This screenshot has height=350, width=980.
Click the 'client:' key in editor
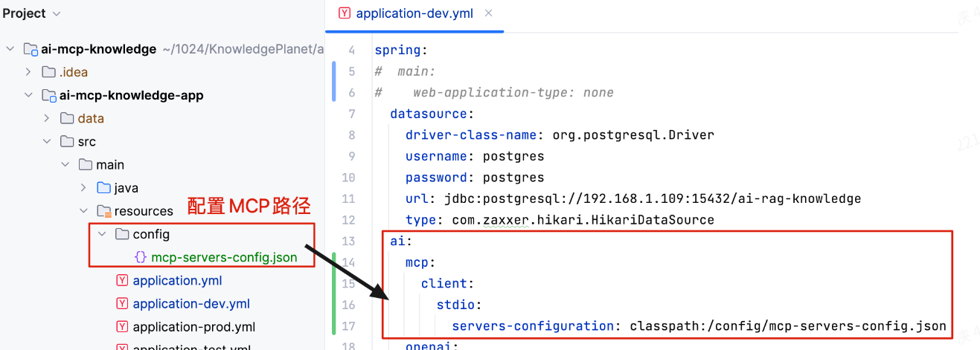pyautogui.click(x=447, y=283)
